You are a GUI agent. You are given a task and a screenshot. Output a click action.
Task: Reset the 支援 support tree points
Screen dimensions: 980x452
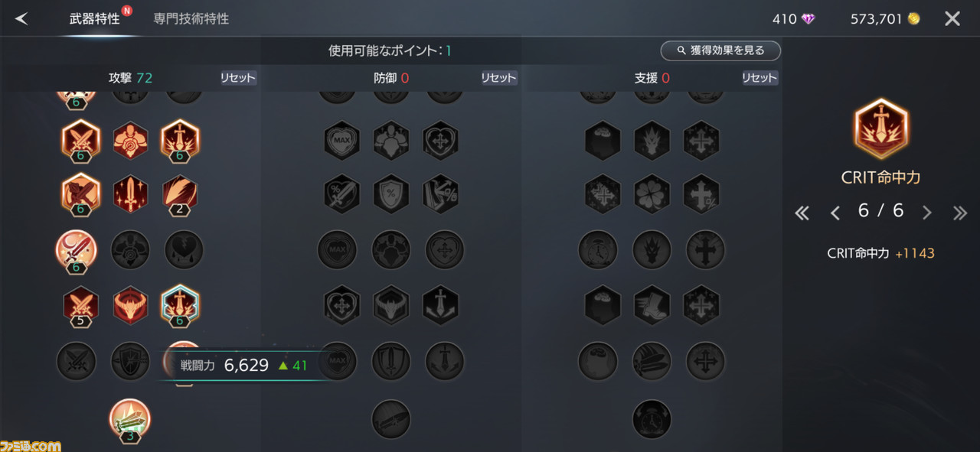[759, 78]
